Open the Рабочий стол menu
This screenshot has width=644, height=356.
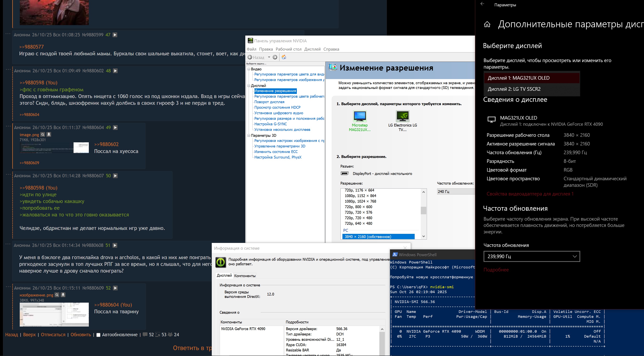click(288, 49)
